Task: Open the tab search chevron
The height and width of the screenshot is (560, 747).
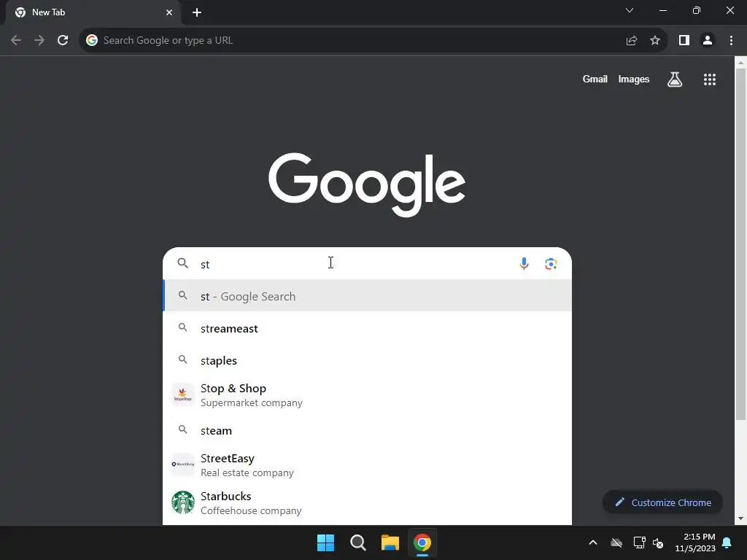Action: pos(630,10)
